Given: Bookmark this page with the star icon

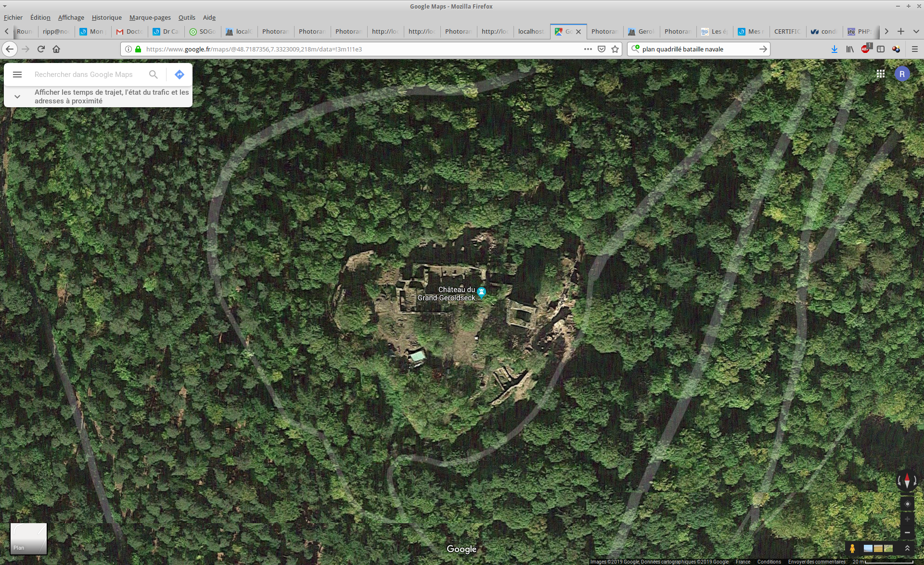Looking at the screenshot, I should click(x=615, y=49).
